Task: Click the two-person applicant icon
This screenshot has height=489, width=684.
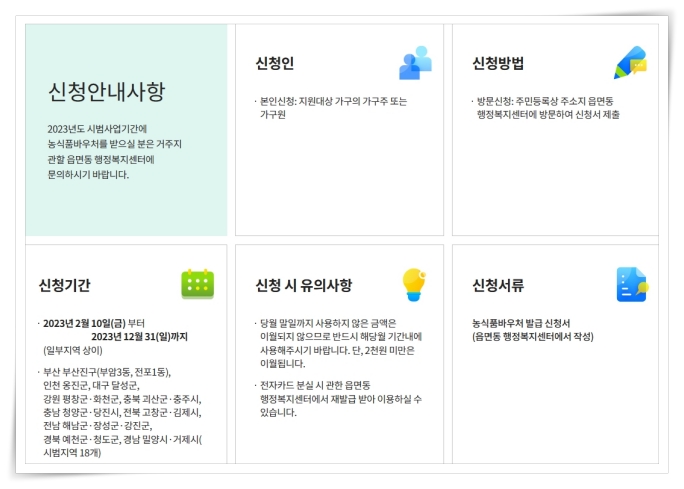Action: (415, 63)
